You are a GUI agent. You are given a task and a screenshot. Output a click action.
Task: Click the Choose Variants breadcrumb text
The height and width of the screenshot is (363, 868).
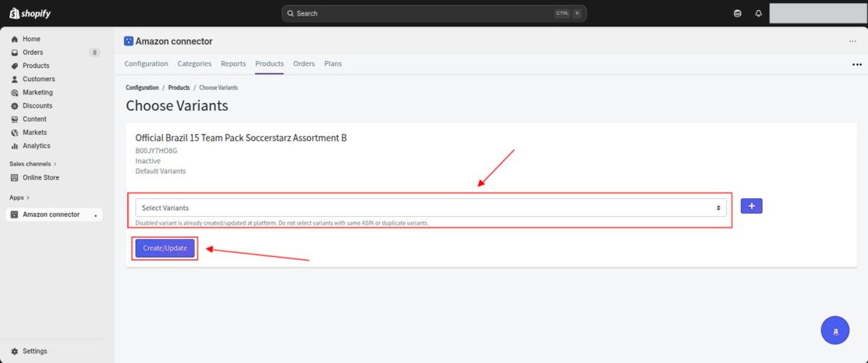point(219,88)
